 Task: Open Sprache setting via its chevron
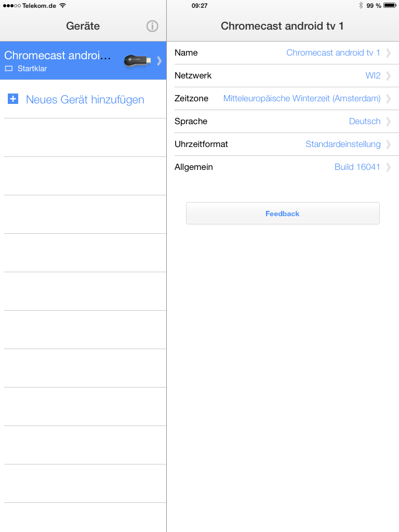coord(388,122)
